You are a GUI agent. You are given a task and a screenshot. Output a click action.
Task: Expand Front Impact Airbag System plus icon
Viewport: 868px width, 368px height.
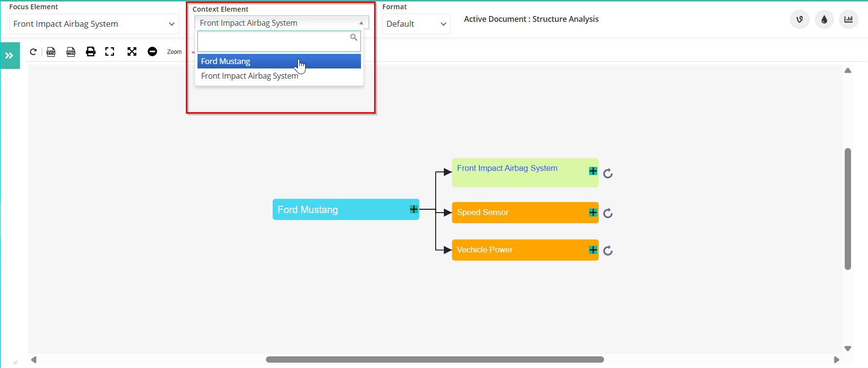point(593,171)
